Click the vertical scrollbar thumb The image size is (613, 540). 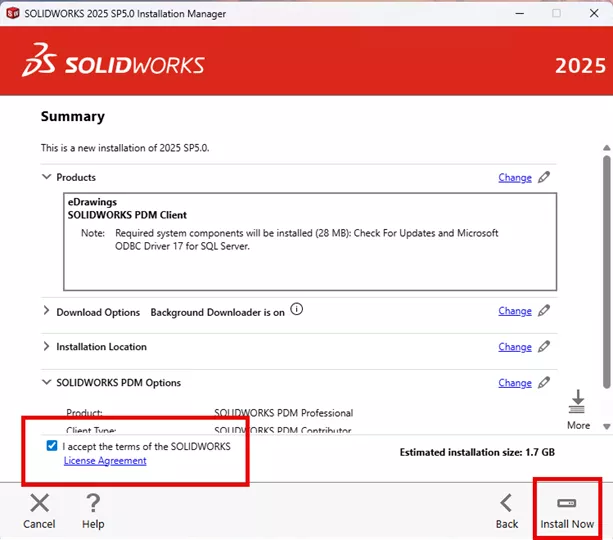pos(607,272)
